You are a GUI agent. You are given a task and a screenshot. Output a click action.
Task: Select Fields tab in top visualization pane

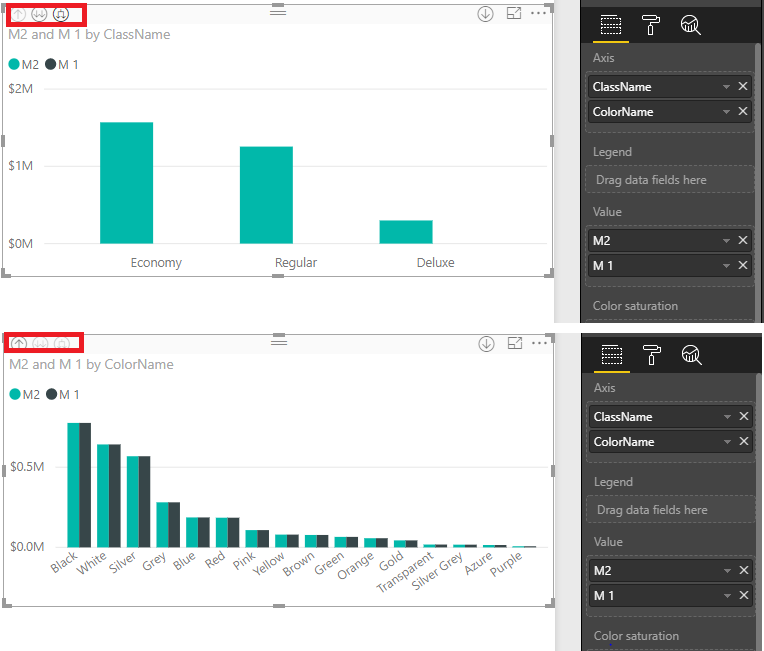click(611, 25)
